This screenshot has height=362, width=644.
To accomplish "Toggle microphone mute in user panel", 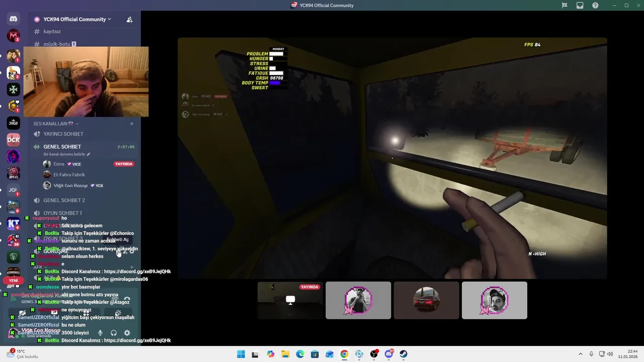I will click(x=100, y=333).
